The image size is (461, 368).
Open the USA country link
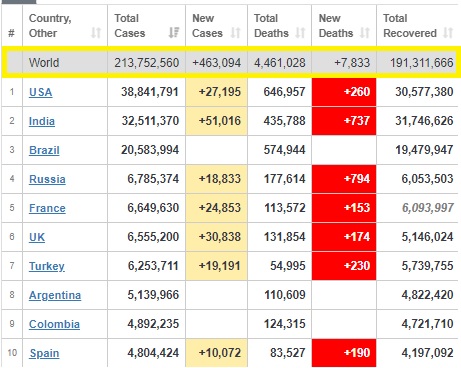pyautogui.click(x=41, y=92)
